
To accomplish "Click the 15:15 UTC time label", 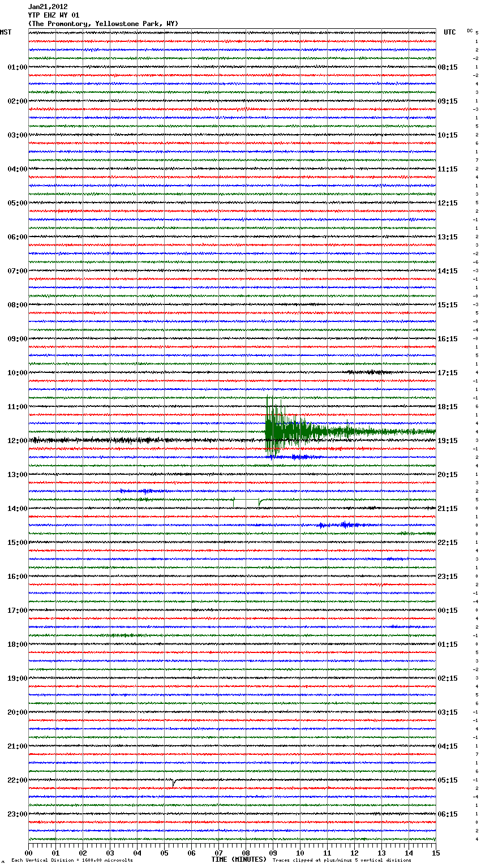I will click(448, 305).
